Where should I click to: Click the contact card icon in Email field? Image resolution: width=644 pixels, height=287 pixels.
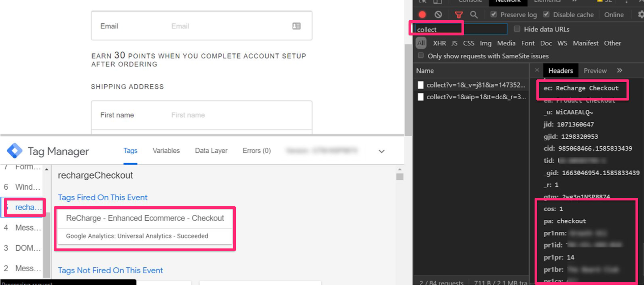pos(296,26)
